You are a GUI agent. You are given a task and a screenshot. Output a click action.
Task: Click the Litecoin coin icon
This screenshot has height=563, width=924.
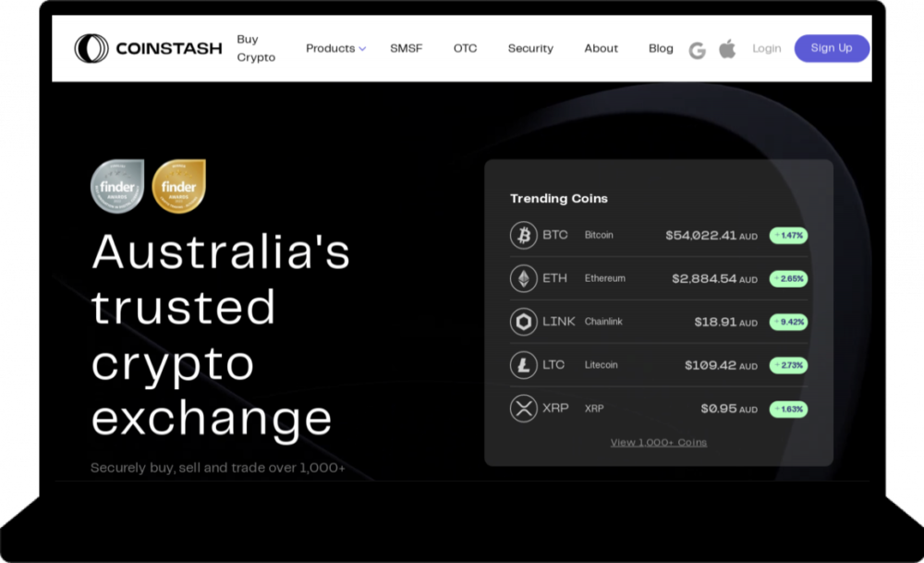(523, 365)
